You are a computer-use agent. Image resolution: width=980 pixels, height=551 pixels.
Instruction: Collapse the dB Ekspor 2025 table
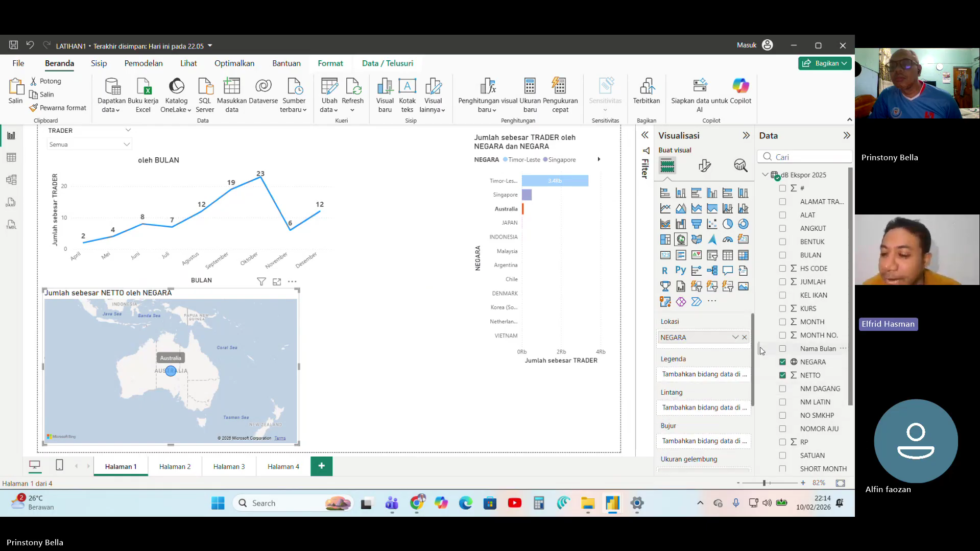(x=764, y=174)
